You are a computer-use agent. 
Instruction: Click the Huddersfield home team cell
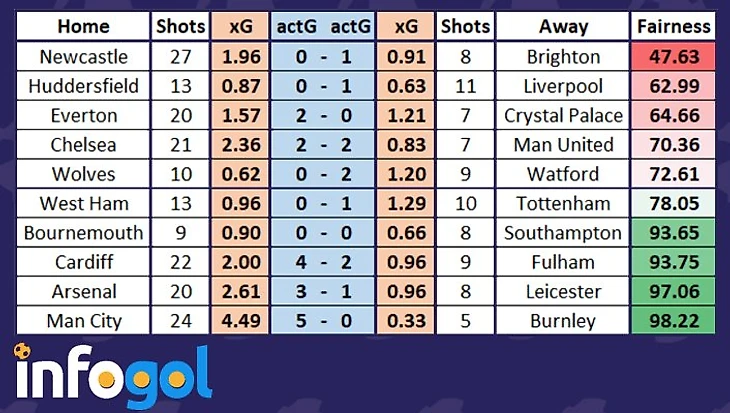[x=82, y=86]
